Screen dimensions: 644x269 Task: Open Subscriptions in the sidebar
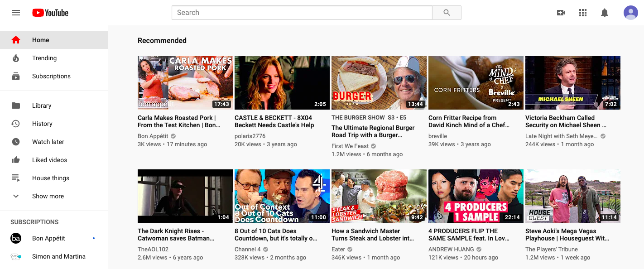click(x=54, y=76)
